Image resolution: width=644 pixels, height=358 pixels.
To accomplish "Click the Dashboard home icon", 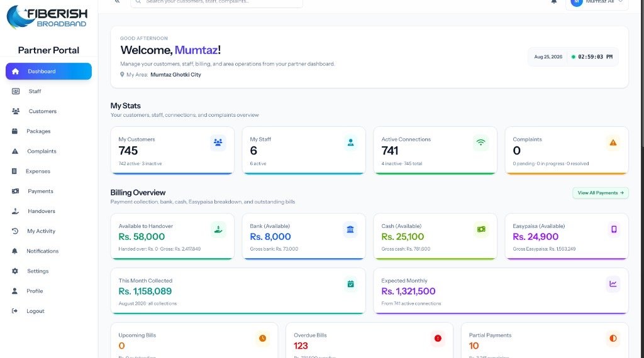I will click(15, 72).
